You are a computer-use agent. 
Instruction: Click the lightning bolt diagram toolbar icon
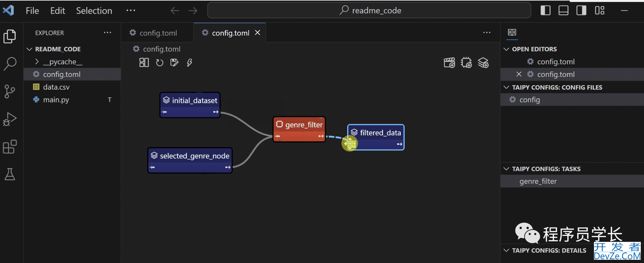(189, 62)
